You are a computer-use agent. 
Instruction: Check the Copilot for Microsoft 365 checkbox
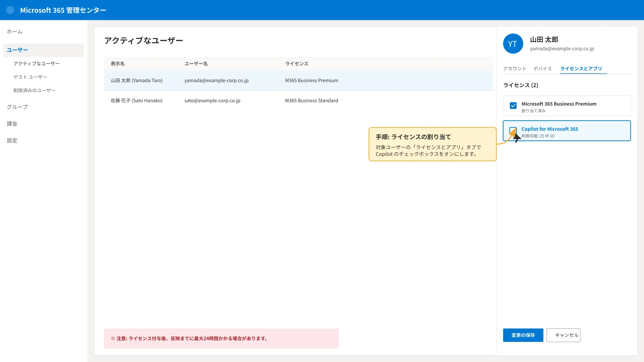point(513,130)
